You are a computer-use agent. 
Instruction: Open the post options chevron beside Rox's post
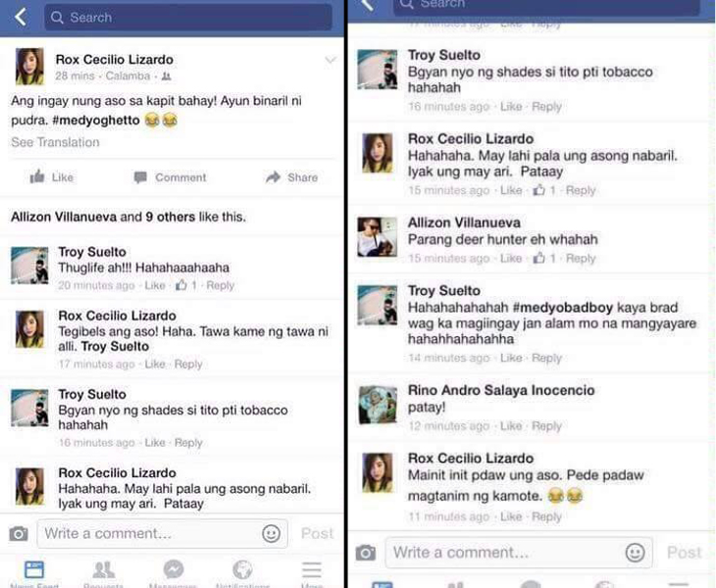click(x=331, y=60)
